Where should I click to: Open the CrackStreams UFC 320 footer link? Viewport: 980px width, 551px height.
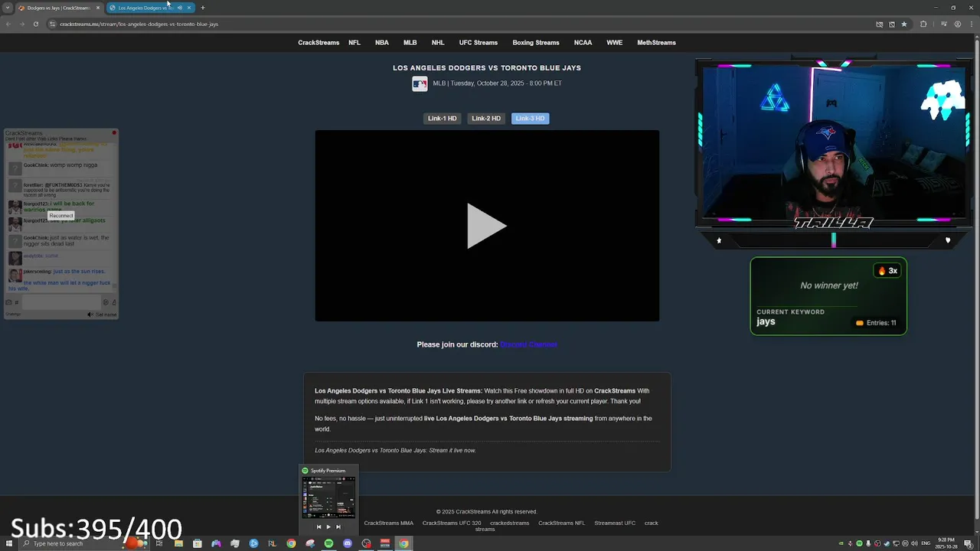tap(452, 523)
